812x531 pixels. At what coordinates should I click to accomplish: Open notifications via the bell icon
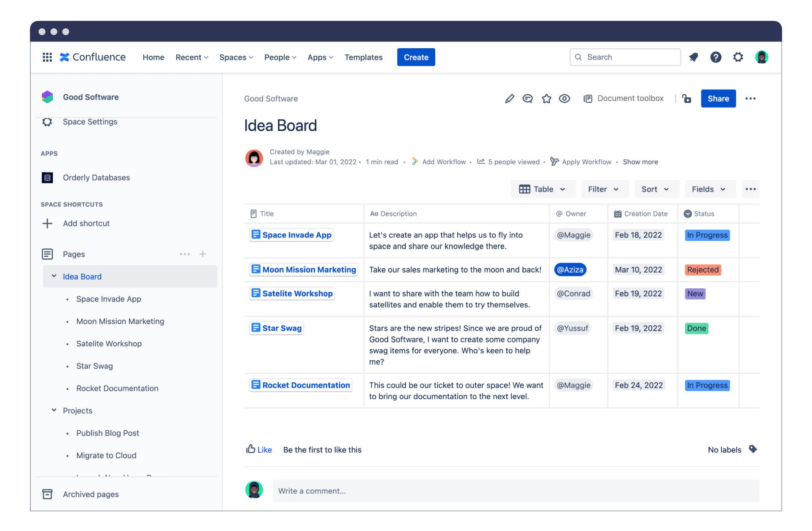pyautogui.click(x=694, y=57)
